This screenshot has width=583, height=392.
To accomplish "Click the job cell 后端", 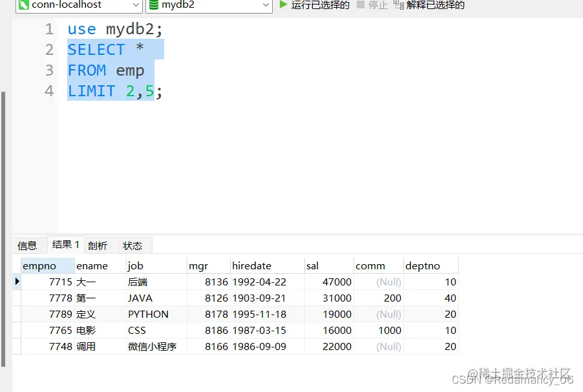I will tap(156, 282).
